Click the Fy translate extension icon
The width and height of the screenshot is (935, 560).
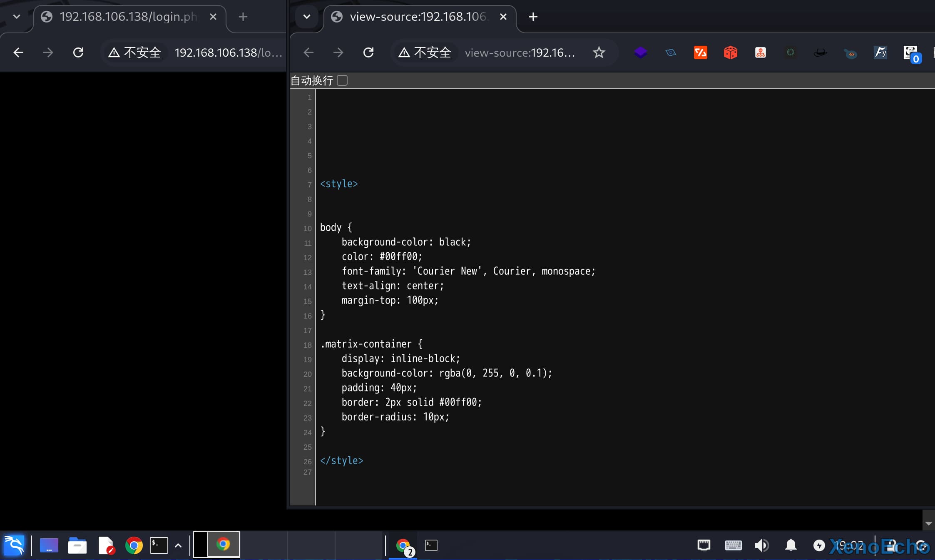(x=880, y=52)
